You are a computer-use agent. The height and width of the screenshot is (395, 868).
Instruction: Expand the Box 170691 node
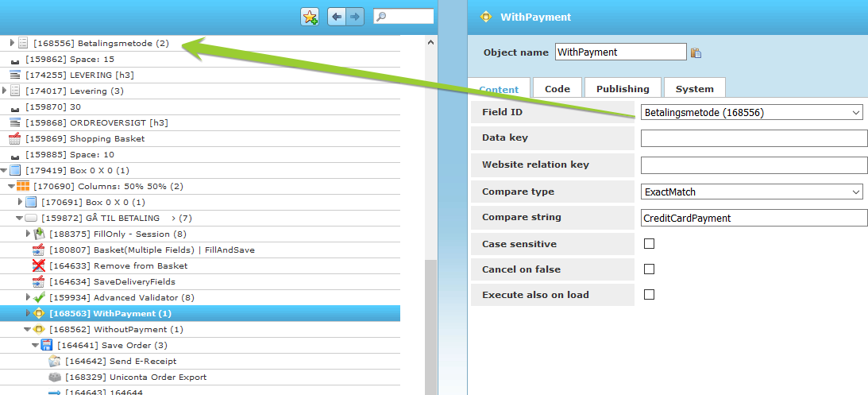pyautogui.click(x=21, y=202)
